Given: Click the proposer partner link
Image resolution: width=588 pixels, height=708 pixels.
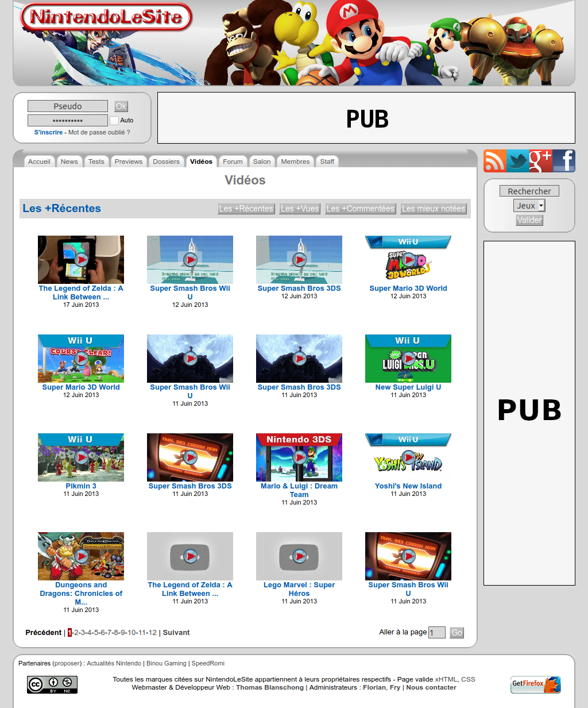Looking at the screenshot, I should pos(67,663).
